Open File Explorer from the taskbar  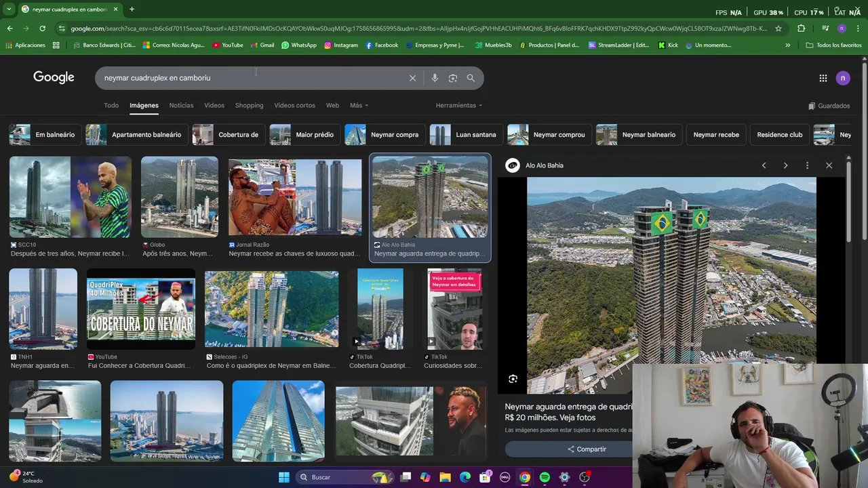pyautogui.click(x=445, y=477)
